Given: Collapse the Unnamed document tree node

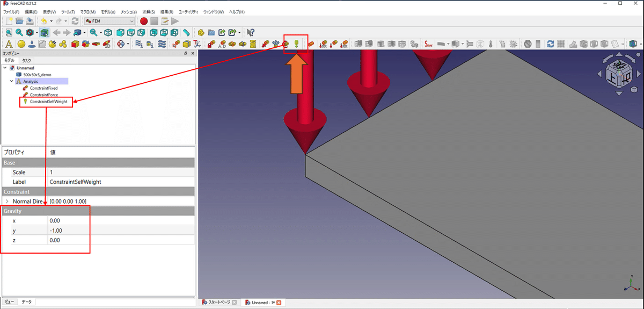Looking at the screenshot, I should [x=5, y=68].
